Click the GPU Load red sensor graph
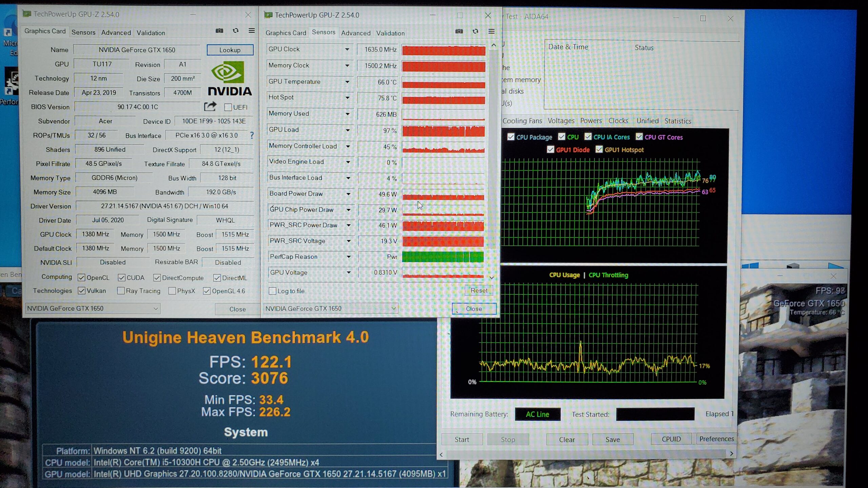 tap(443, 131)
